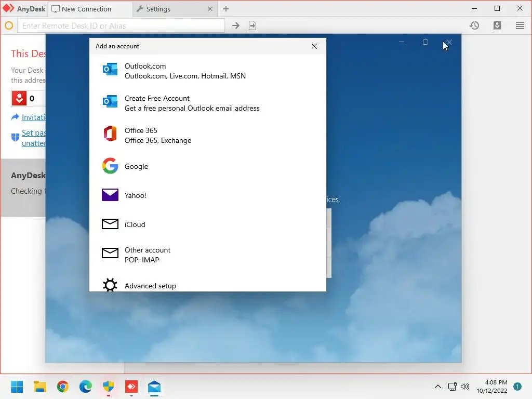This screenshot has width=532, height=399.
Task: Open the Windows Start menu
Action: [17, 387]
